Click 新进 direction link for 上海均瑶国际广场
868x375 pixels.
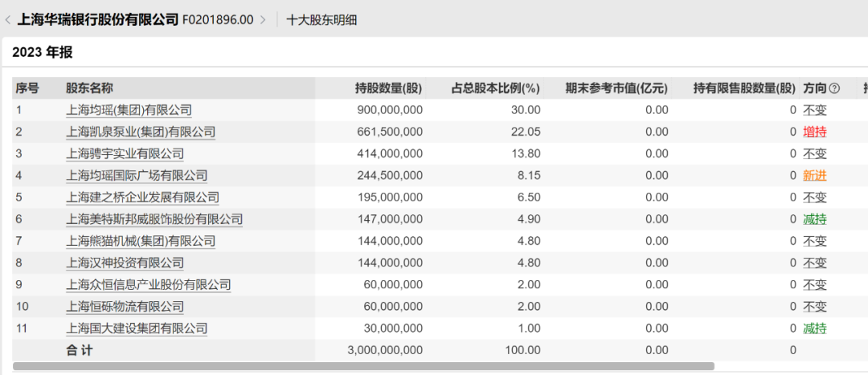pos(815,176)
